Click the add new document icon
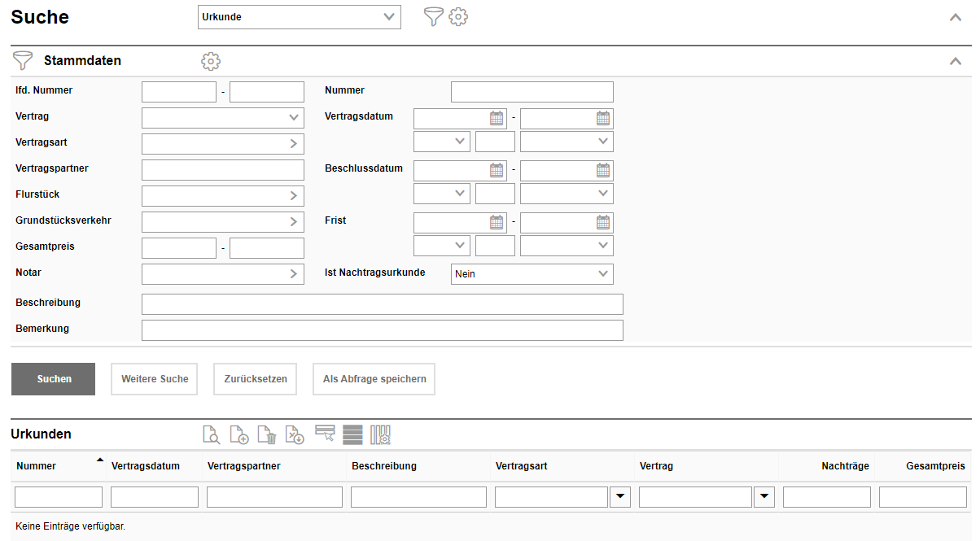Screen dimensions: 980x541 [x=238, y=435]
